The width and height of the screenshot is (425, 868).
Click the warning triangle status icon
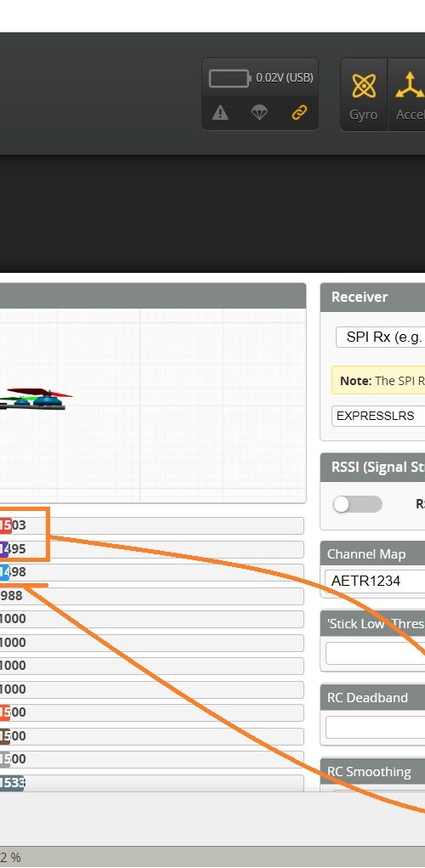[x=220, y=113]
